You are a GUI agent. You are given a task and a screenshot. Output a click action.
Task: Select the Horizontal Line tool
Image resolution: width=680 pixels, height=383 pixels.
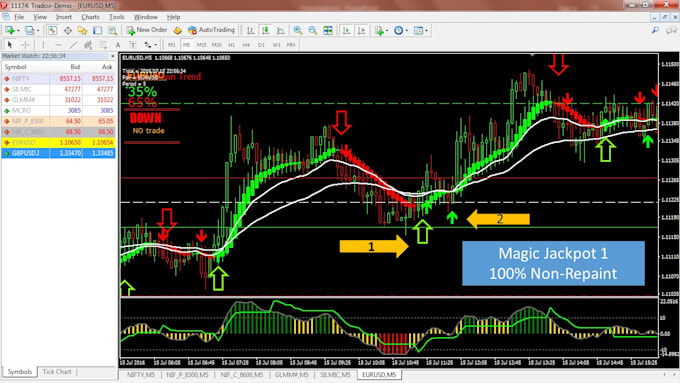tap(58, 45)
